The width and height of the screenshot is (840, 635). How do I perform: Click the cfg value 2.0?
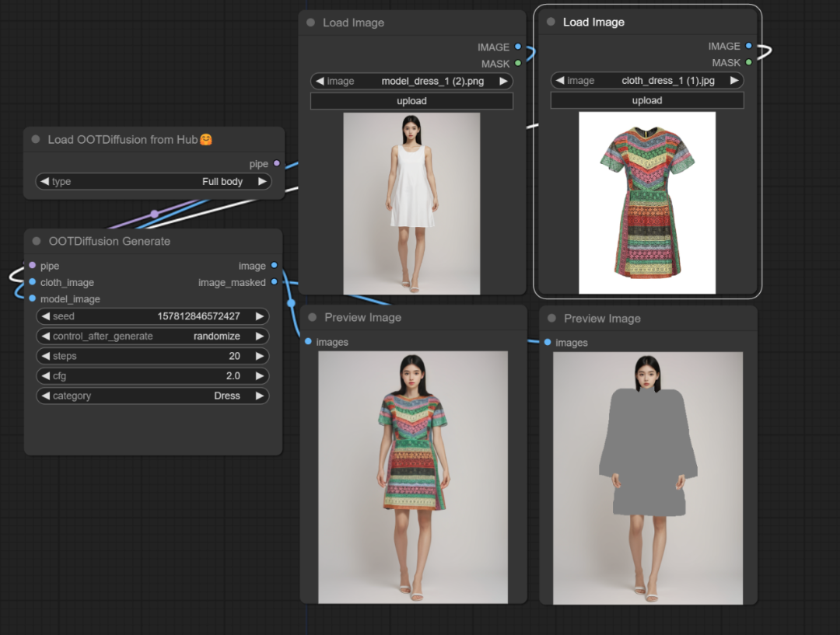(233, 376)
